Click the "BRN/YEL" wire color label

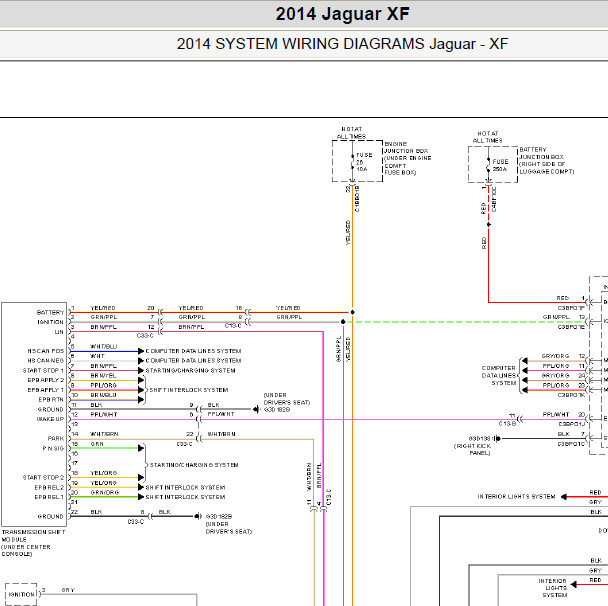[x=104, y=376]
